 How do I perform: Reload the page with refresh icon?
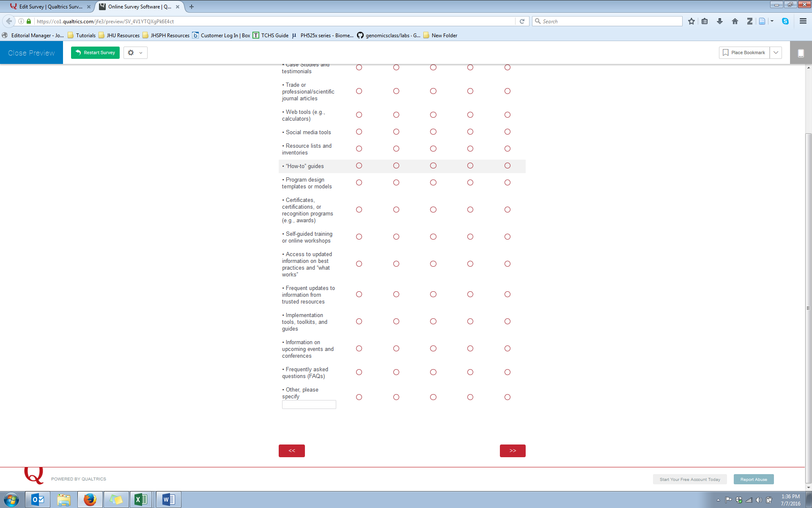point(522,21)
